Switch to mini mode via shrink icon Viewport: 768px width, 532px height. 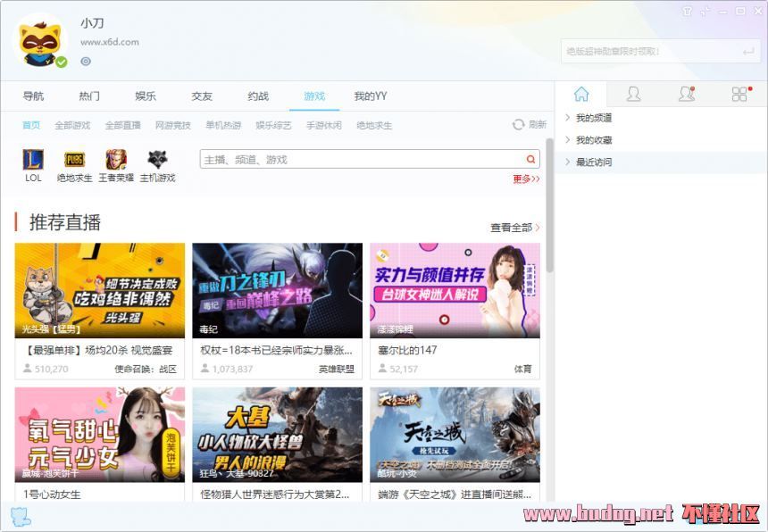(705, 12)
